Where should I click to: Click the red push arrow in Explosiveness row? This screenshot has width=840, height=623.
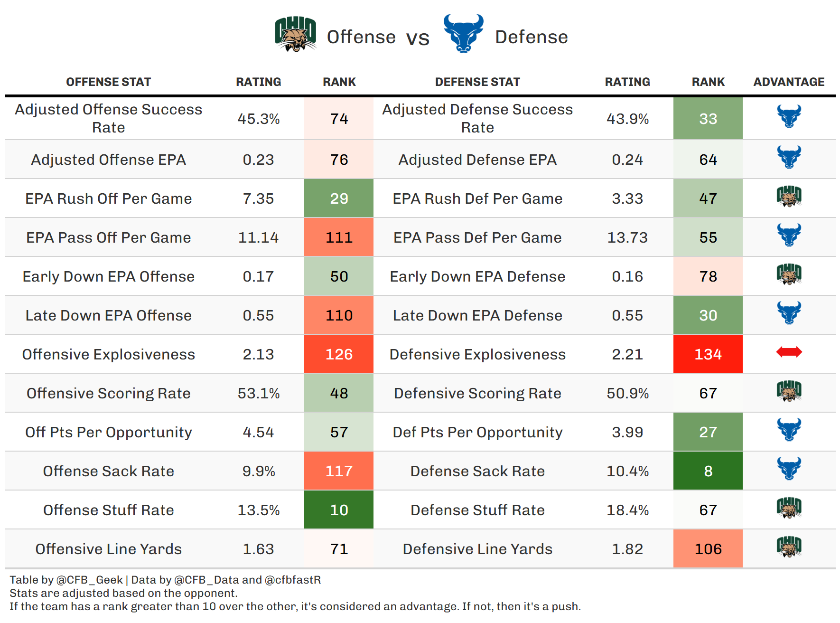click(x=789, y=352)
